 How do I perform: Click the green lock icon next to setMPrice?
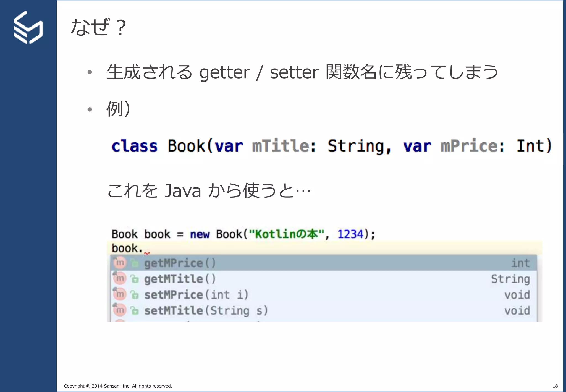(135, 295)
